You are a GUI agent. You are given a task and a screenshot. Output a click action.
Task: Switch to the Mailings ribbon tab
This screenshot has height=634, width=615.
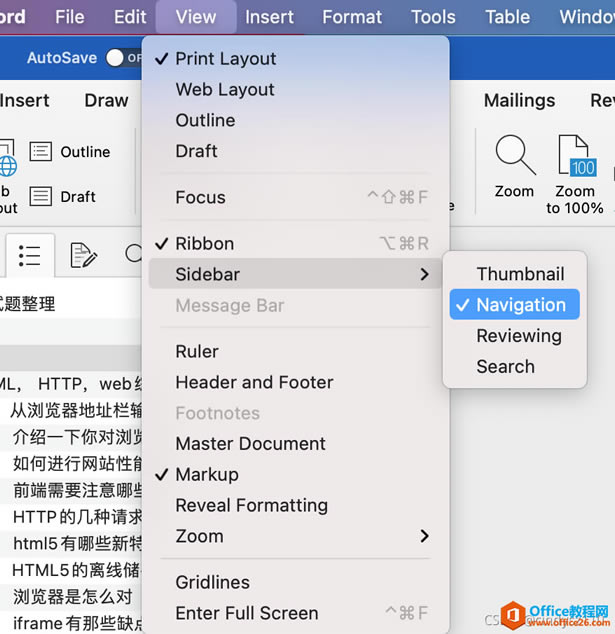click(519, 100)
